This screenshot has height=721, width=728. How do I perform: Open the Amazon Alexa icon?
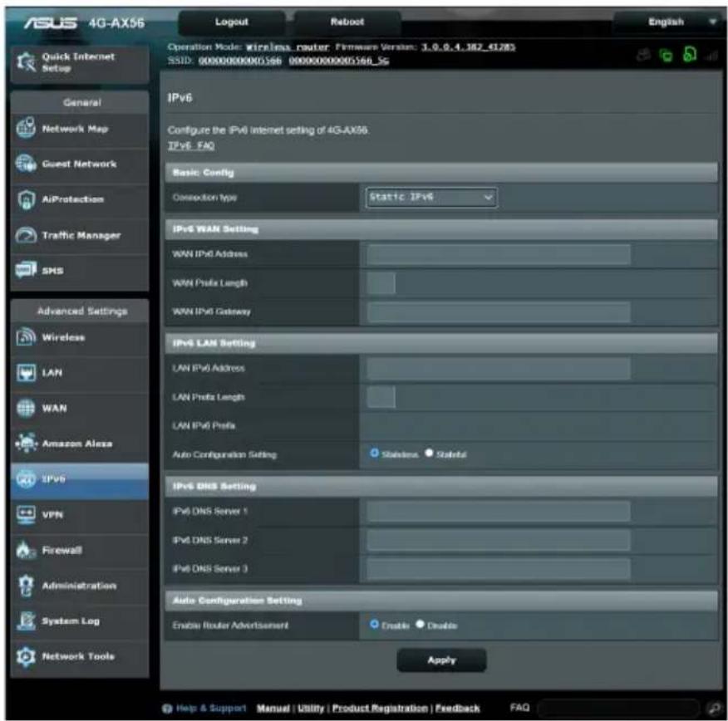pos(26,444)
